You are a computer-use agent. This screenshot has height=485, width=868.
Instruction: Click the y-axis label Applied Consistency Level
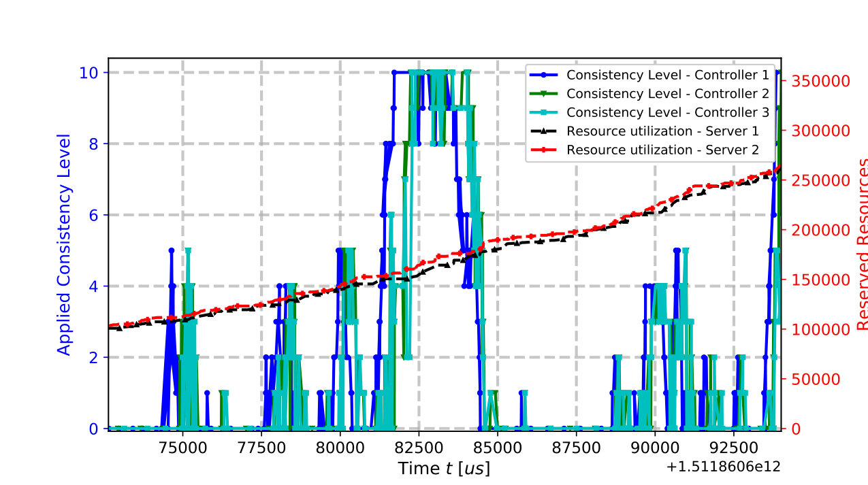(63, 244)
